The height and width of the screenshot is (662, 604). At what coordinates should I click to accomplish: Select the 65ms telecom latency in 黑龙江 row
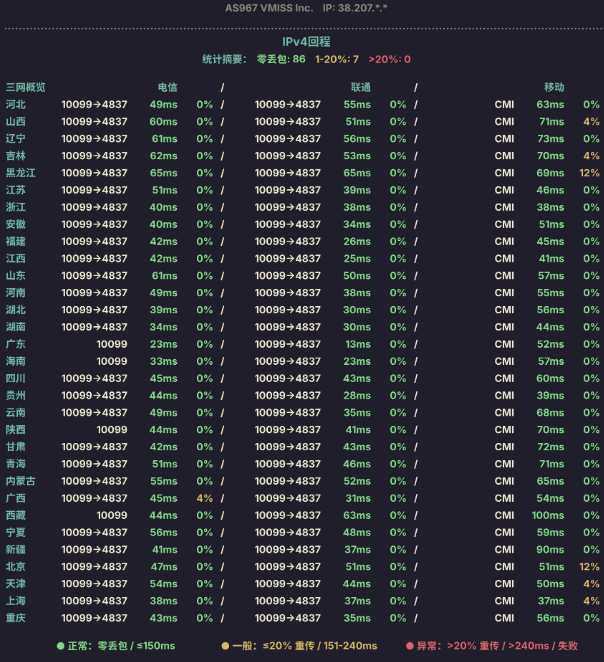click(x=164, y=173)
